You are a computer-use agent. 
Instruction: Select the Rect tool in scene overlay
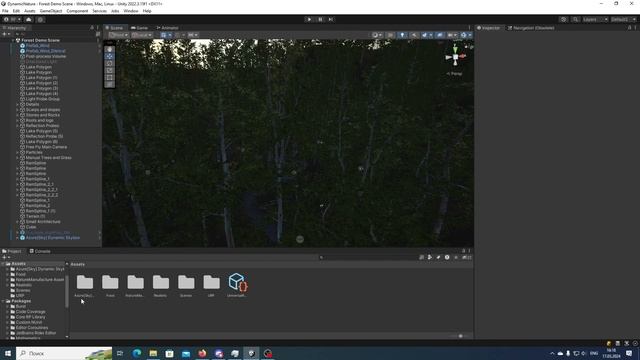pyautogui.click(x=109, y=77)
